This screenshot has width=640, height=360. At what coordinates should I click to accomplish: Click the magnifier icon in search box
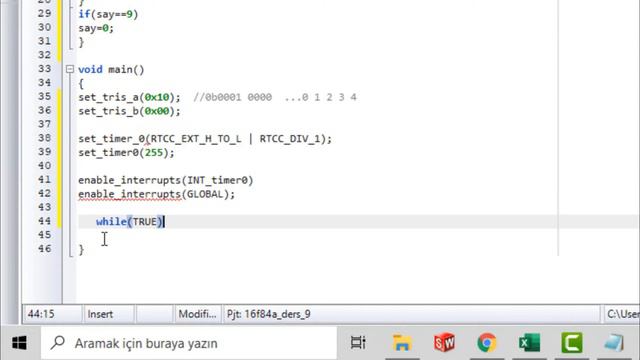[x=58, y=342]
